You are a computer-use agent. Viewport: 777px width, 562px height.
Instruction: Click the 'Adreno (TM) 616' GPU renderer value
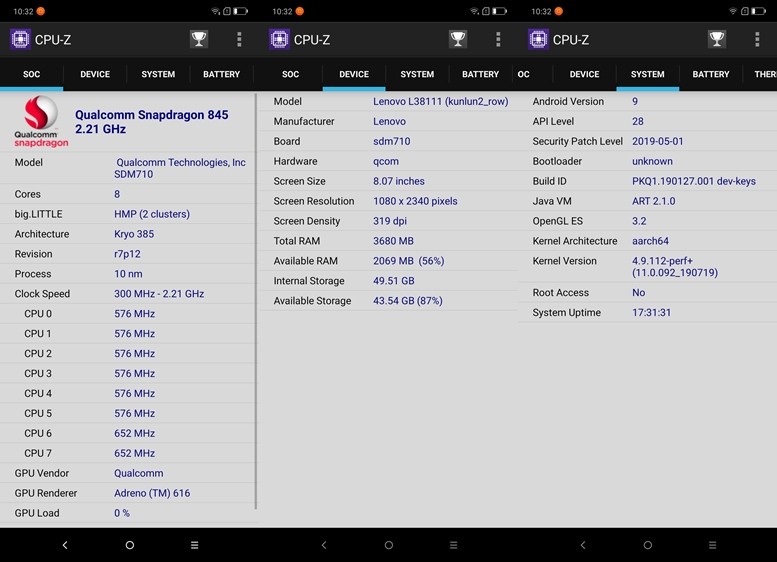pyautogui.click(x=152, y=493)
